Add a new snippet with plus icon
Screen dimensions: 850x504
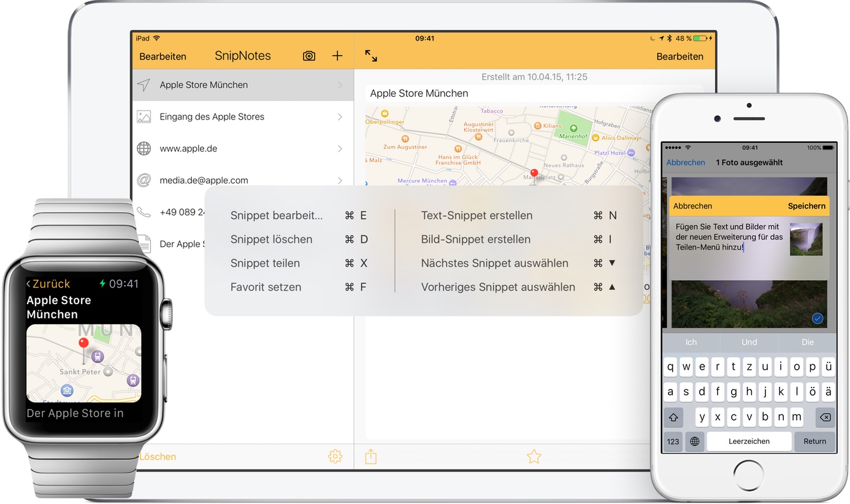click(337, 56)
